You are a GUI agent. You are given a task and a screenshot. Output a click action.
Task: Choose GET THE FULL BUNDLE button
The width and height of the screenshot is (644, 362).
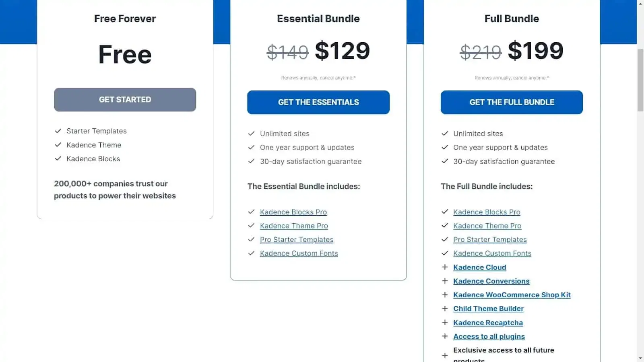tap(512, 102)
